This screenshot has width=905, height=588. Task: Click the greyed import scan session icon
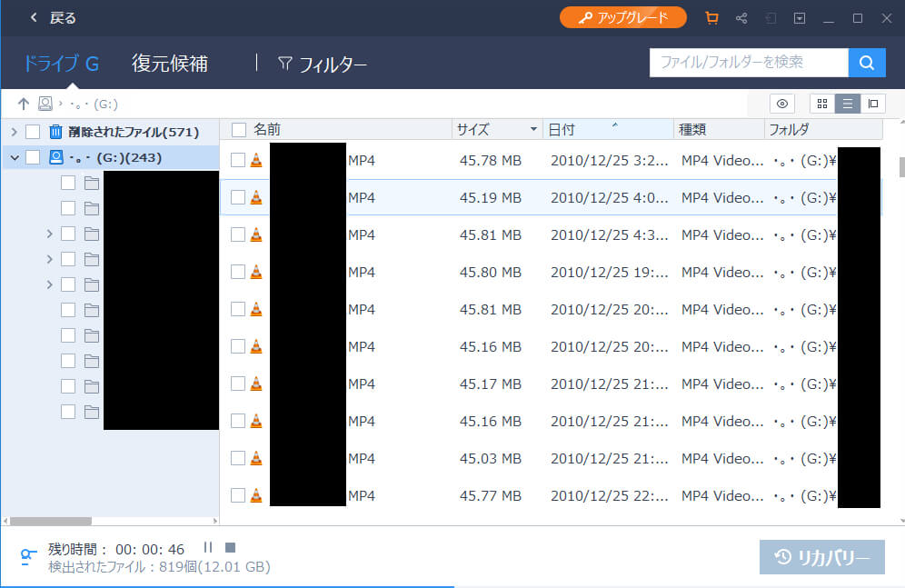pos(771,18)
